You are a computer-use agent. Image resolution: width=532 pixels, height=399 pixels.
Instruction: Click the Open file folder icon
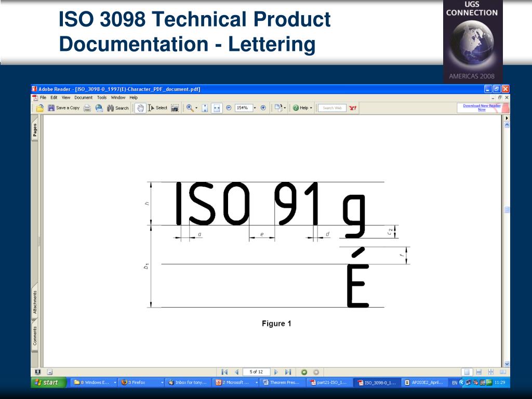tap(40, 108)
